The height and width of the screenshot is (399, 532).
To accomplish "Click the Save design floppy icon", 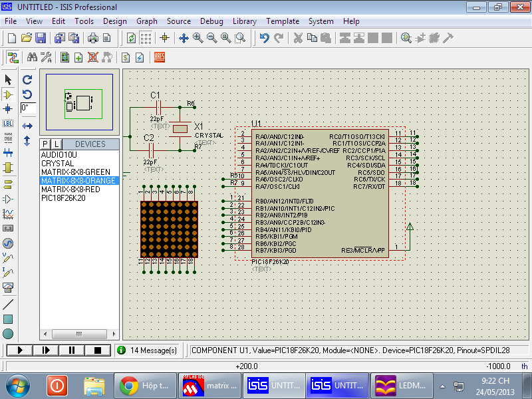I will [41, 38].
